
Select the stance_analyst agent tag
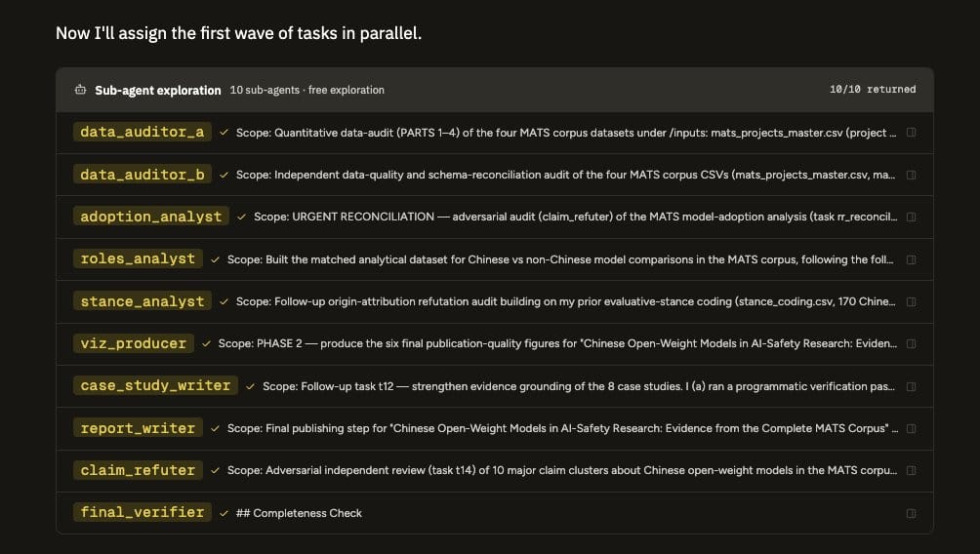click(142, 301)
